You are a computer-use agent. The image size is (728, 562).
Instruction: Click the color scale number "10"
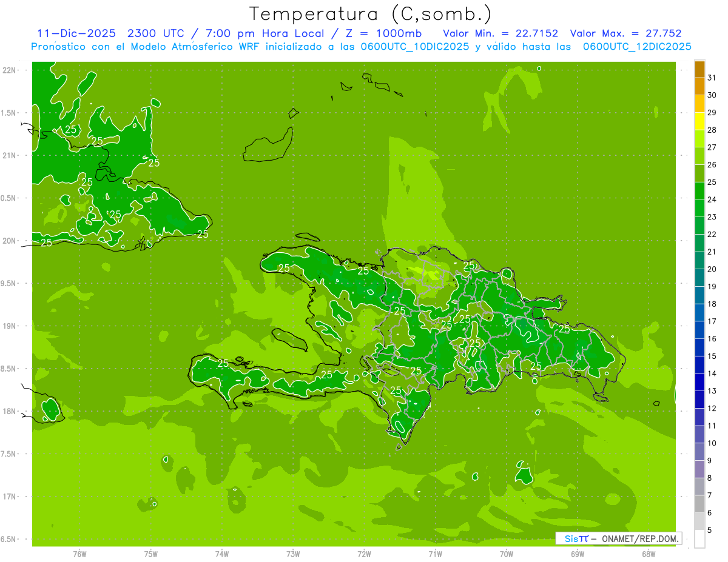(712, 443)
